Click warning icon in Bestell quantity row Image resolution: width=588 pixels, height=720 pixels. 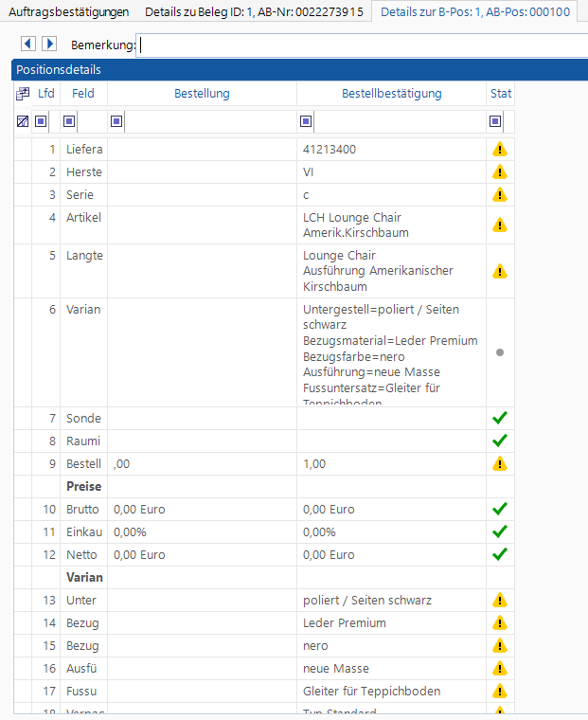coord(499,464)
